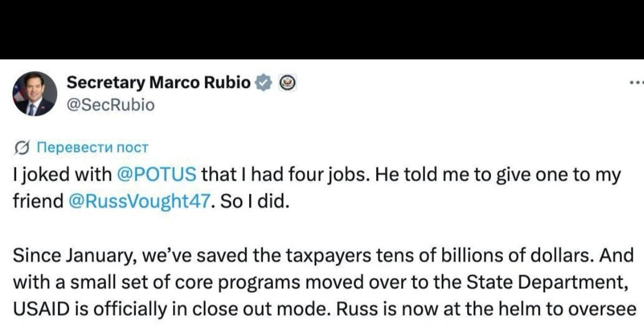Open the three-dot more options menu
The image size is (644, 324).
(x=636, y=83)
